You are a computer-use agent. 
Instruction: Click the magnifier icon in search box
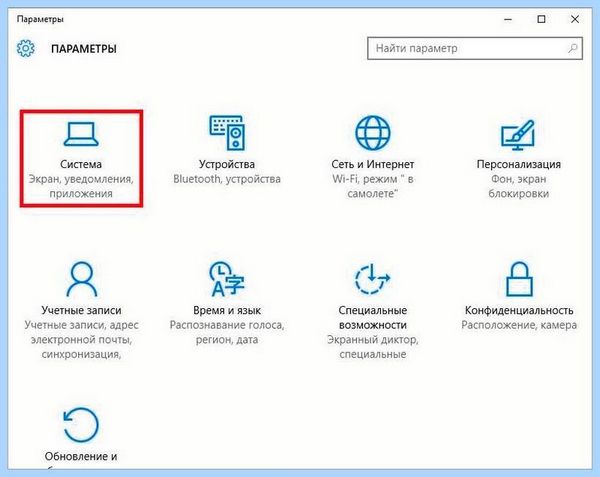point(572,48)
